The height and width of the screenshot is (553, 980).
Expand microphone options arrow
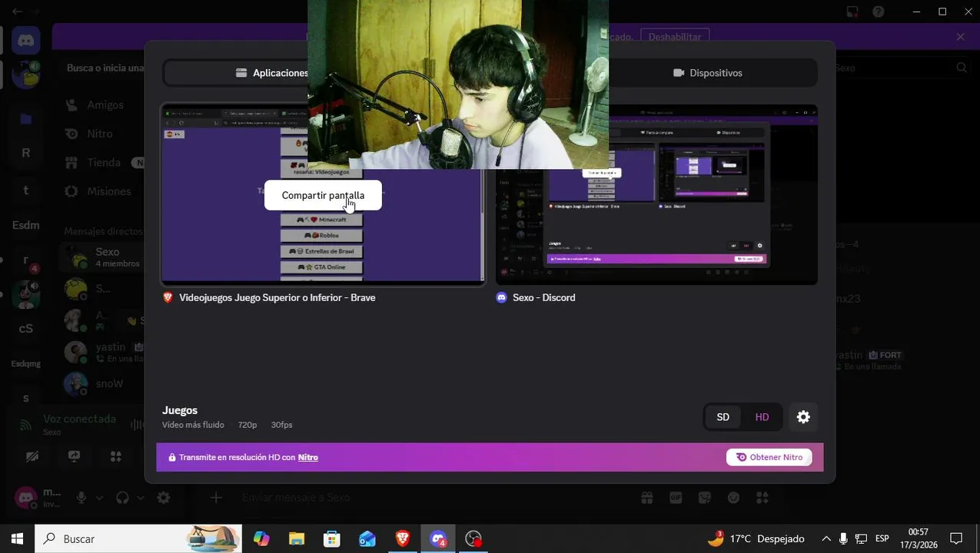point(99,498)
